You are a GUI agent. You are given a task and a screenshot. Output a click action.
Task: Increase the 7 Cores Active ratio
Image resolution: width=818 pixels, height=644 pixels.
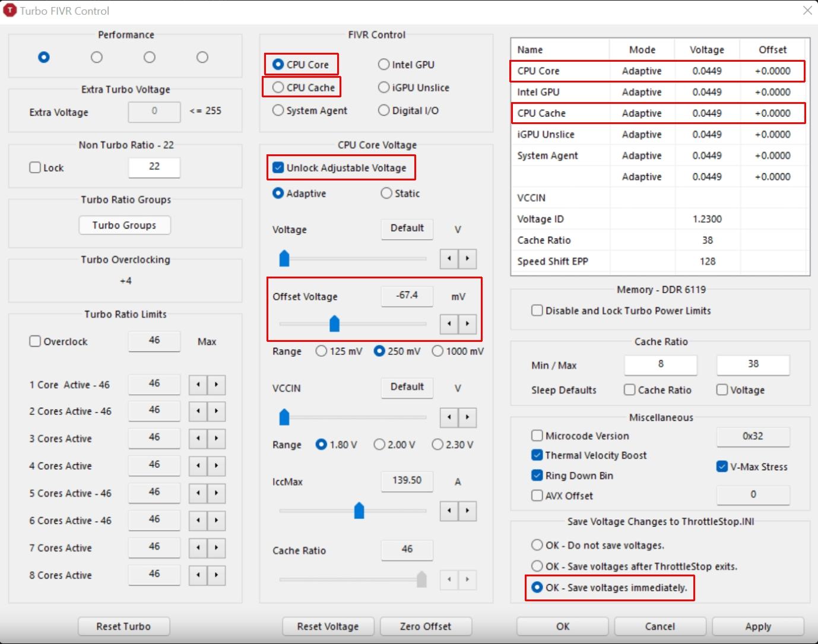tap(216, 548)
